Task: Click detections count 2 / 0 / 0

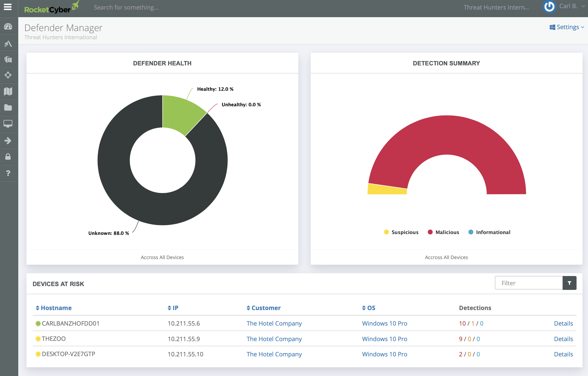Action: point(469,354)
